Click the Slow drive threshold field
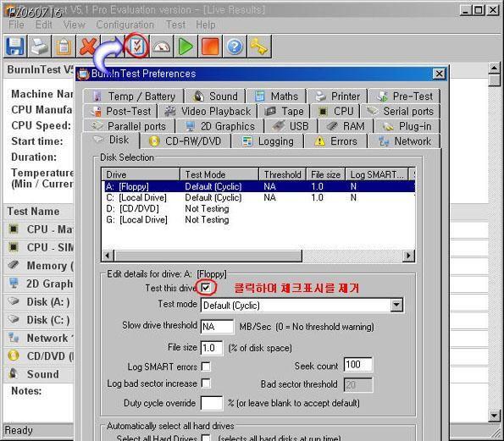Viewport: 504px width, 441px height. pyautogui.click(x=218, y=327)
